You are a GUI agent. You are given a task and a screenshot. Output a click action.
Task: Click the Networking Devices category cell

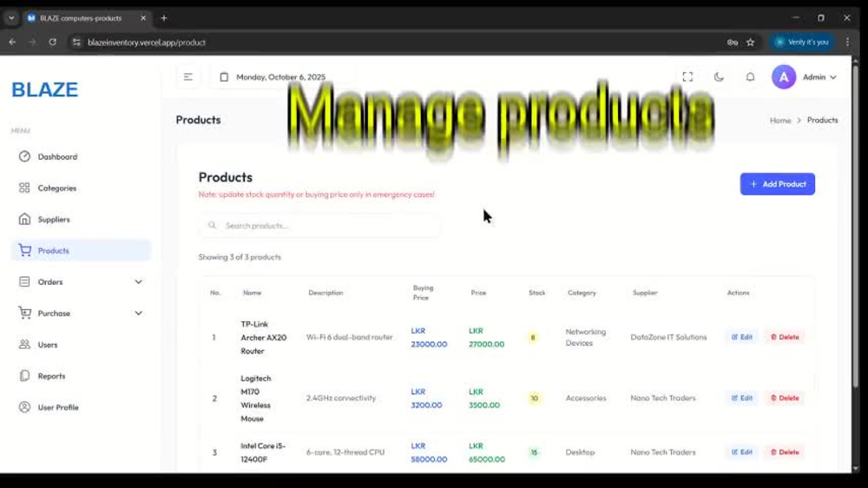coord(586,337)
